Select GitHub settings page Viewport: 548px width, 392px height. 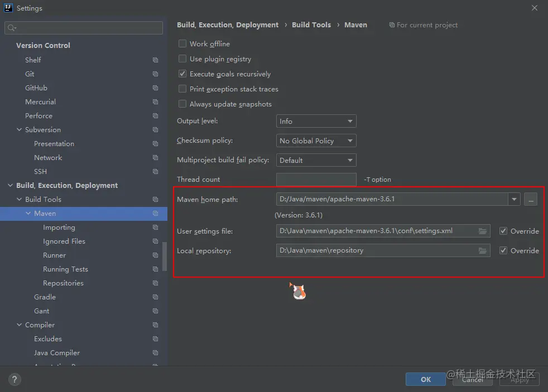(36, 88)
